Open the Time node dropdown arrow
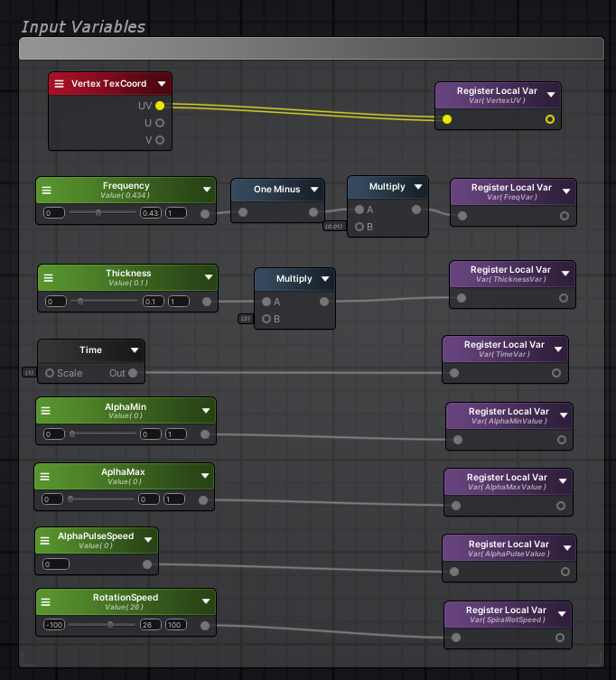This screenshot has width=616, height=680. pyautogui.click(x=135, y=350)
